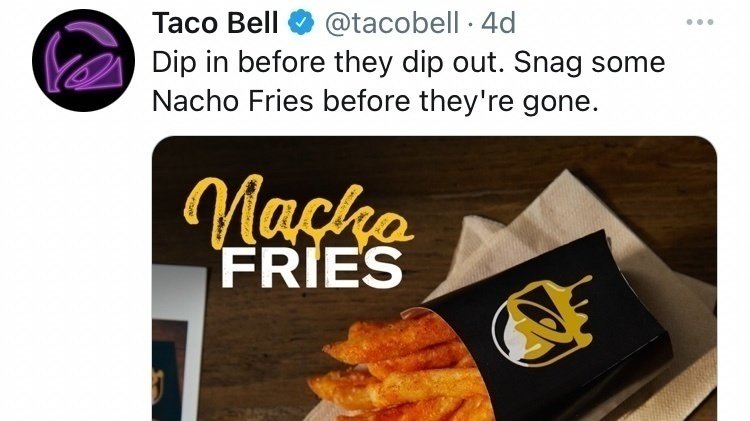750x421 pixels.
Task: Open Taco Bell's neon purple profile avatar
Action: click(x=84, y=60)
